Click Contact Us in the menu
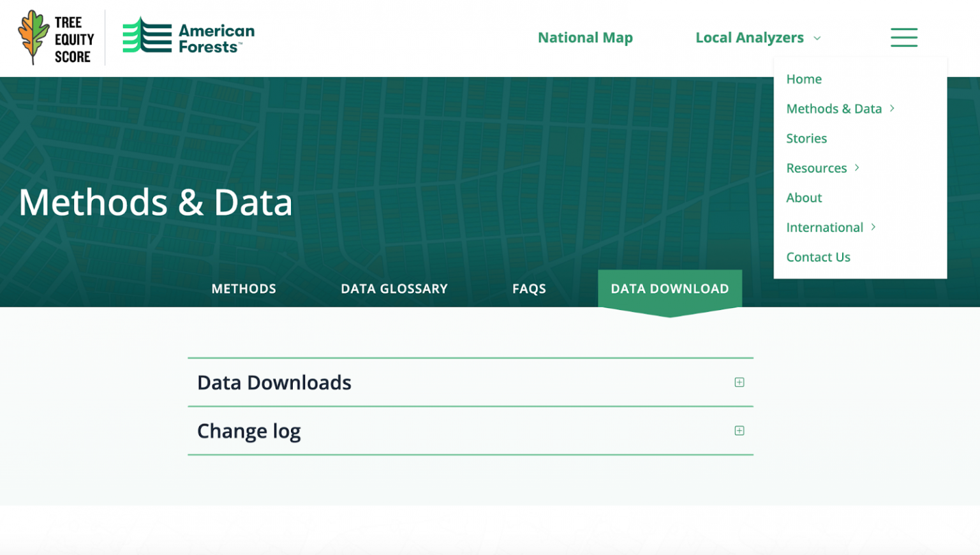Image resolution: width=980 pixels, height=555 pixels. pyautogui.click(x=819, y=257)
